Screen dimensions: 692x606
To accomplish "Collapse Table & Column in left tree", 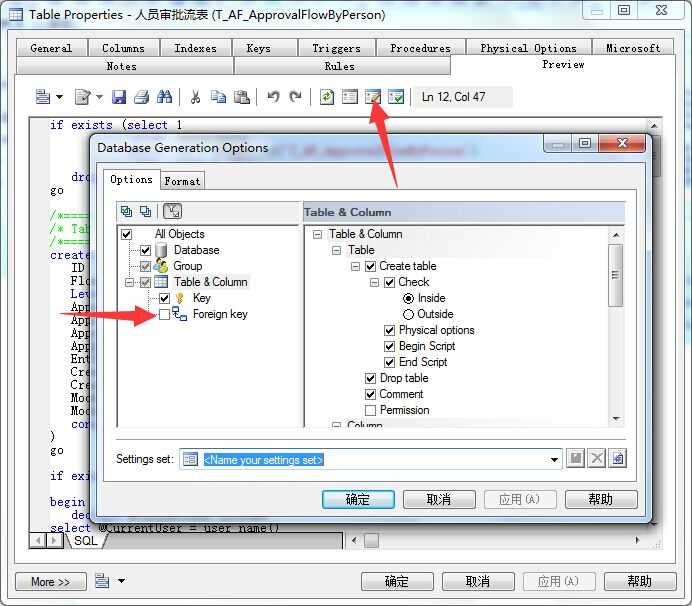I will (x=129, y=282).
